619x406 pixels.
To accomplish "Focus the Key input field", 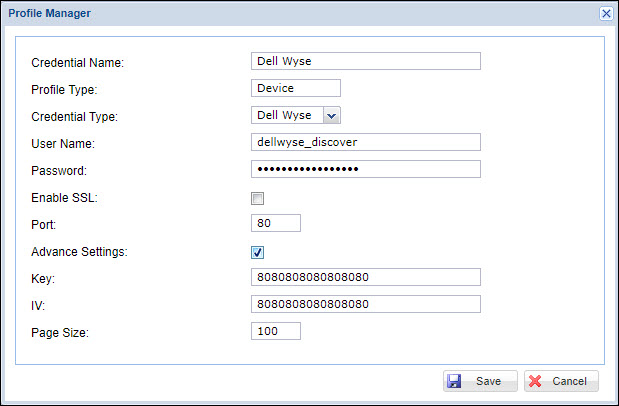I will pyautogui.click(x=366, y=277).
